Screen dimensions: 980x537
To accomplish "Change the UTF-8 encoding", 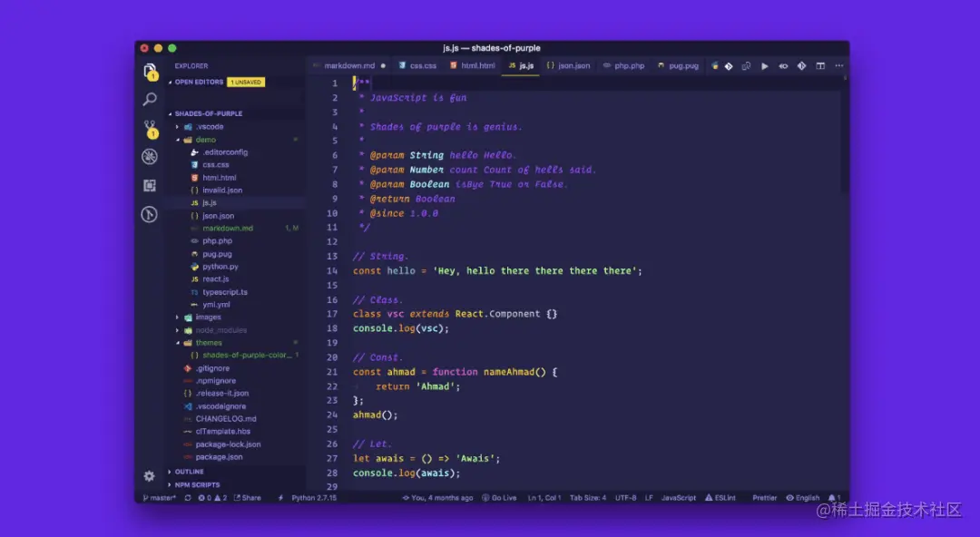I will coord(625,498).
